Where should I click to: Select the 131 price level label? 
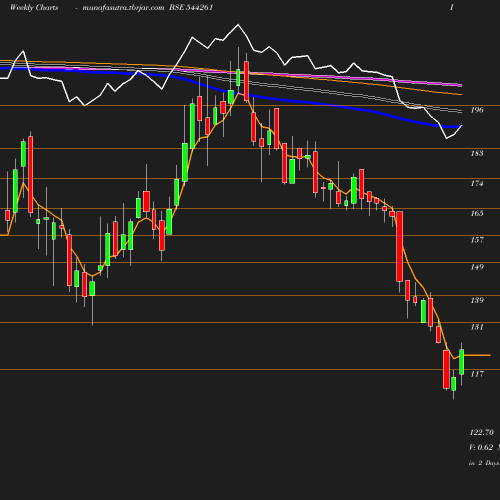pyautogui.click(x=477, y=327)
